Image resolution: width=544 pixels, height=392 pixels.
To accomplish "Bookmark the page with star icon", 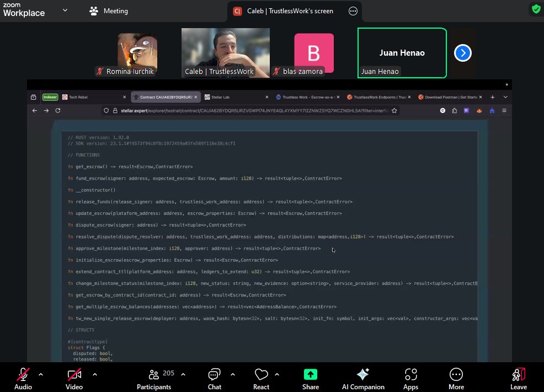I will [x=394, y=111].
